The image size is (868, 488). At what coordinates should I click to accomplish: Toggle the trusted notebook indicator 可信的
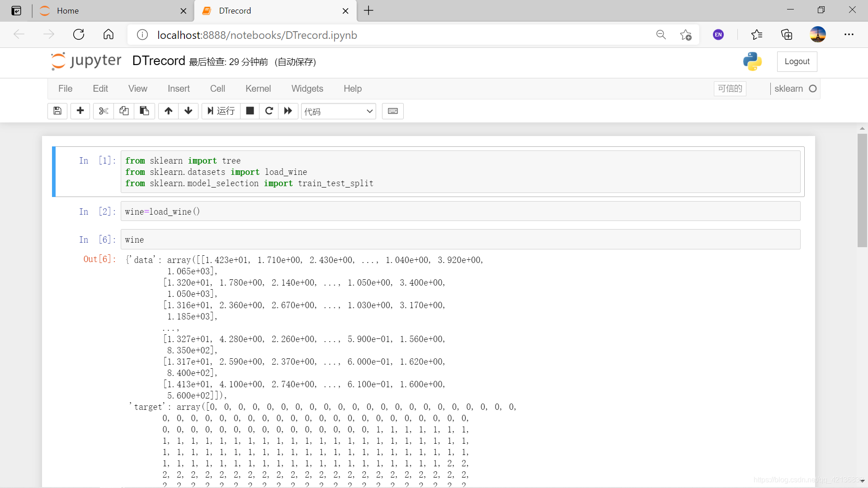pyautogui.click(x=730, y=89)
